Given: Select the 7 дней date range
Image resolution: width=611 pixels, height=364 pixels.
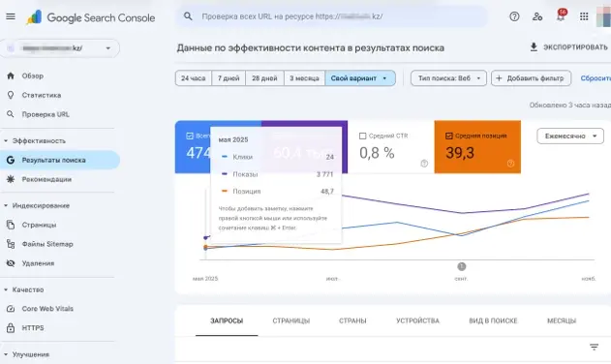Looking at the screenshot, I should click(x=229, y=78).
